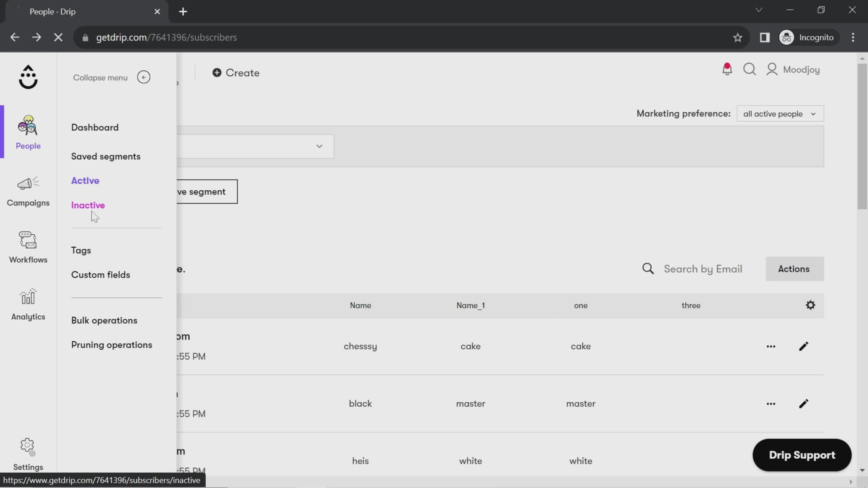Open Campaigns section from sidebar
The image size is (868, 488).
click(x=28, y=191)
